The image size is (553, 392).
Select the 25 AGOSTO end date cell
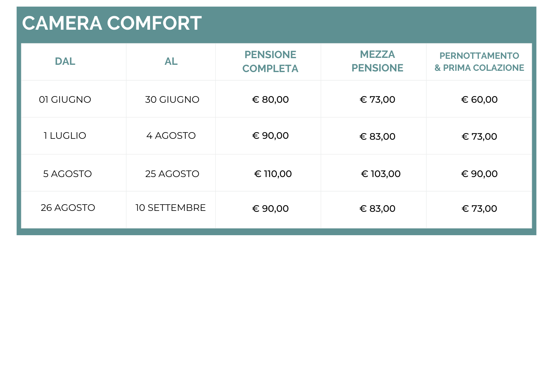coord(172,174)
